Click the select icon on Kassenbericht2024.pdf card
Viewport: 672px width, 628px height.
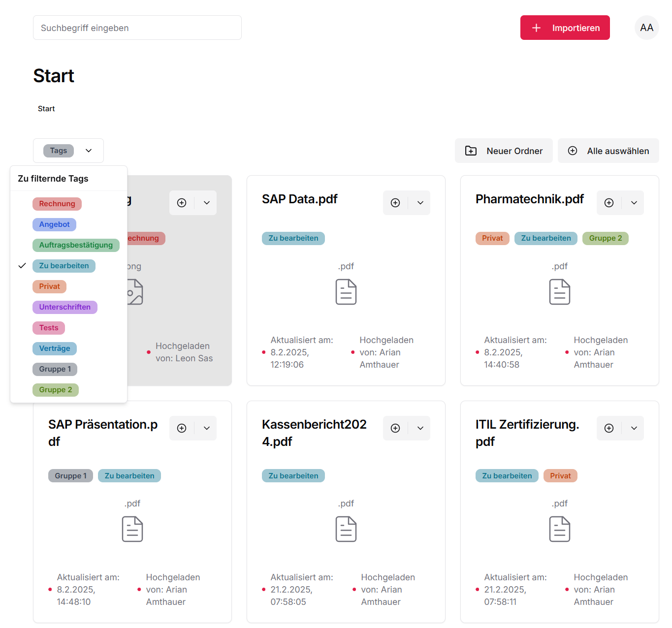395,428
